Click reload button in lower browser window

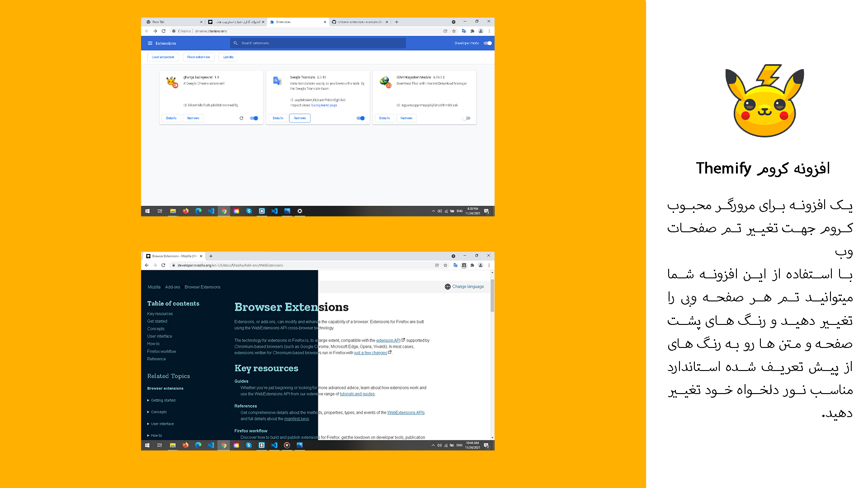click(x=163, y=265)
